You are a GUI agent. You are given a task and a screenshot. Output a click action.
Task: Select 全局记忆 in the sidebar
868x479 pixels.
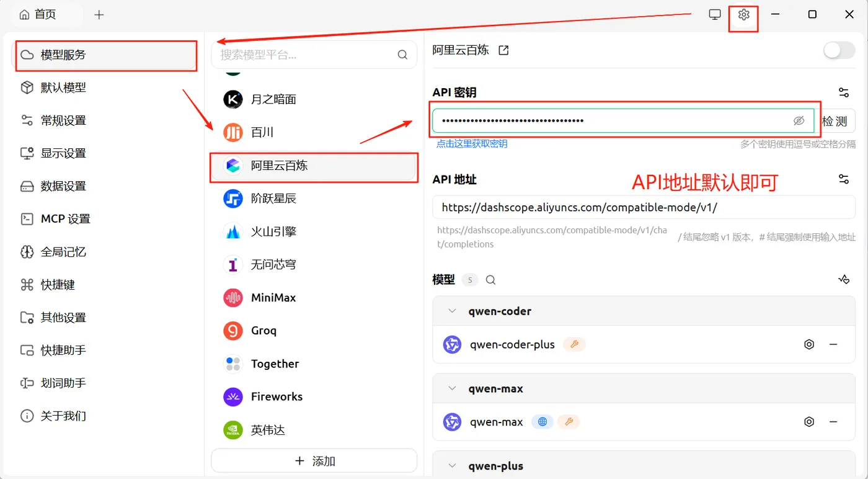(x=106, y=252)
